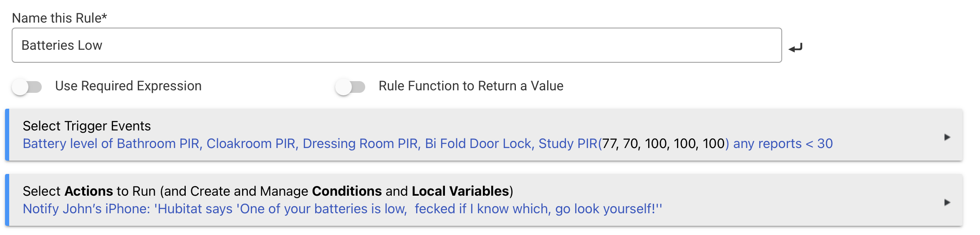The width and height of the screenshot is (980, 235).
Task: Click the Use Required Expression label
Action: (x=128, y=86)
